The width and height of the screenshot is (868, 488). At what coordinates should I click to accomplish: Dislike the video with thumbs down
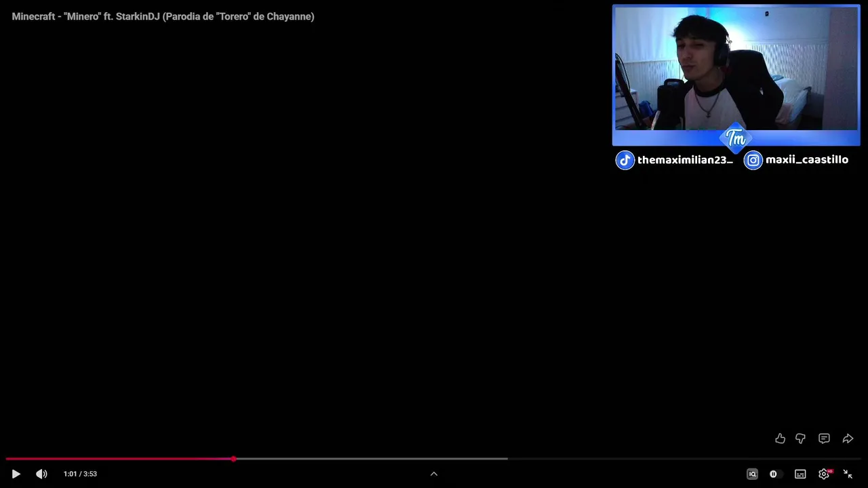pyautogui.click(x=800, y=439)
